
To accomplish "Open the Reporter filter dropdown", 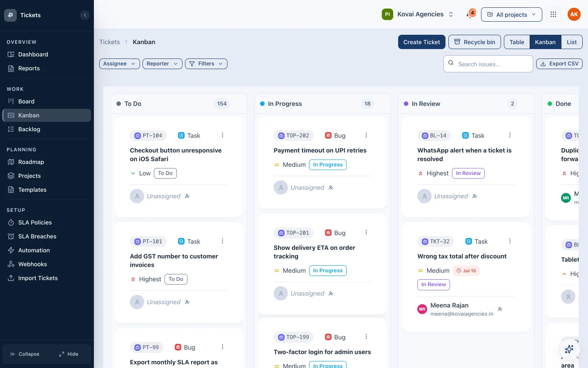I will point(163,64).
